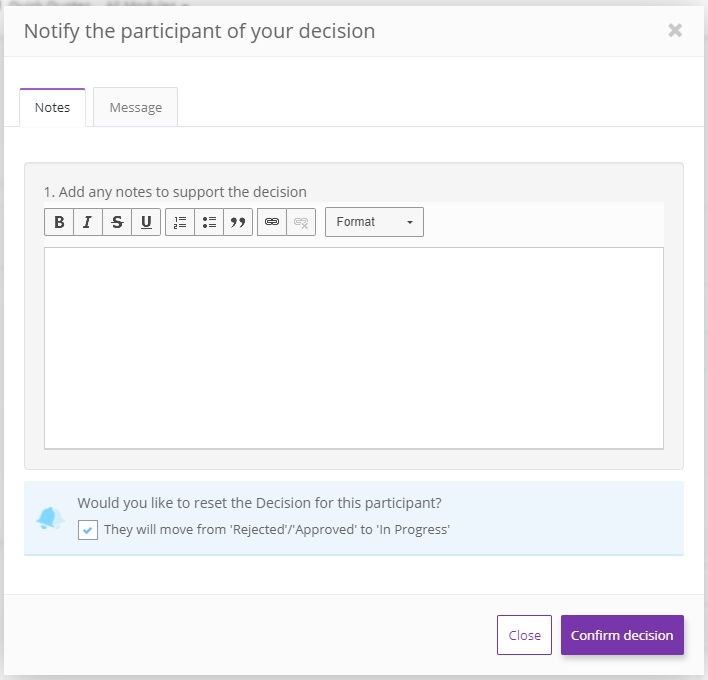This screenshot has height=680, width=708.
Task: Toggle strikethrough text formatting
Action: (x=117, y=222)
